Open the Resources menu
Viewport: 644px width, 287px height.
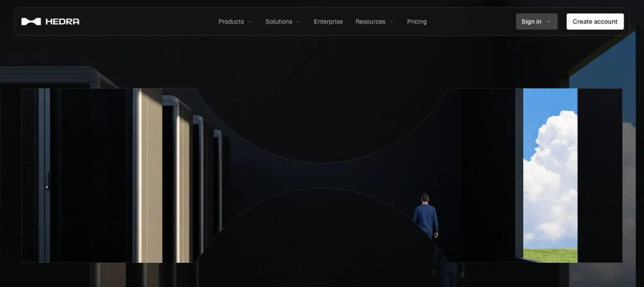[375, 21]
